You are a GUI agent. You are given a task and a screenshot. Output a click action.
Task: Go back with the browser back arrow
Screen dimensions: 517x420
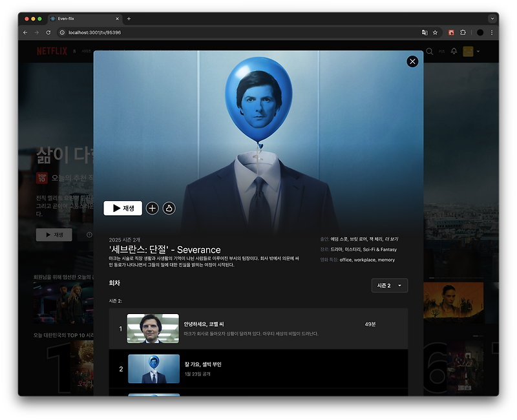[25, 32]
